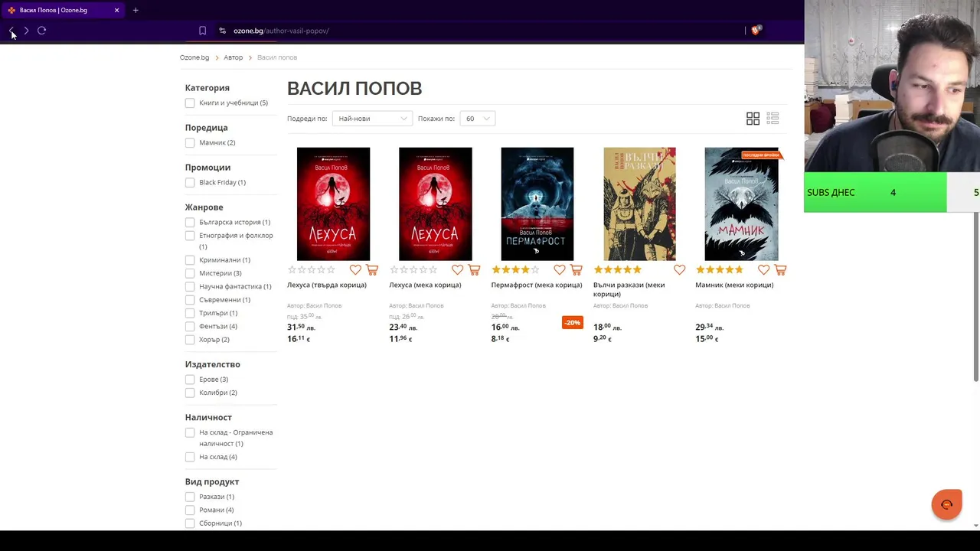Add Пермафрост to wishlist heart

pyautogui.click(x=560, y=269)
